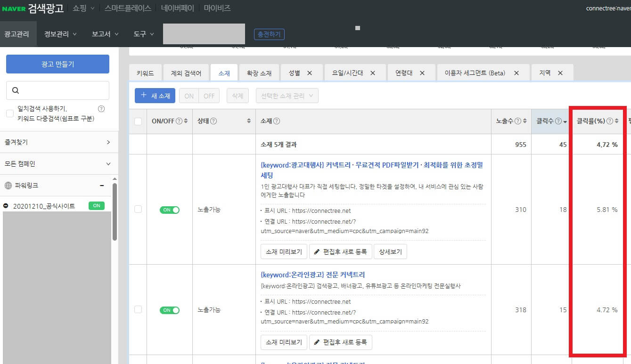Image resolution: width=631 pixels, height=364 pixels.
Task: Click 소재 미리보기 for 광고대행사 커넥트리 ad
Action: pos(284,251)
